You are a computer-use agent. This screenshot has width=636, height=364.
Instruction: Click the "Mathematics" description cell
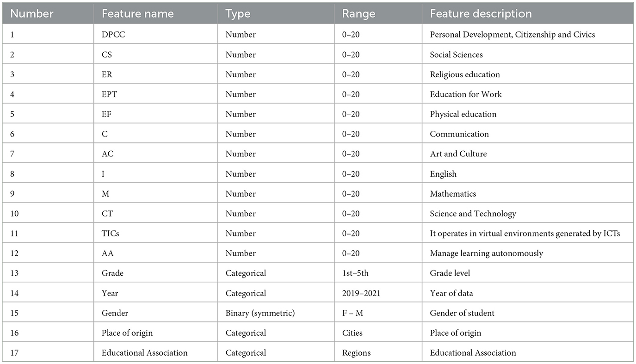[x=453, y=194]
